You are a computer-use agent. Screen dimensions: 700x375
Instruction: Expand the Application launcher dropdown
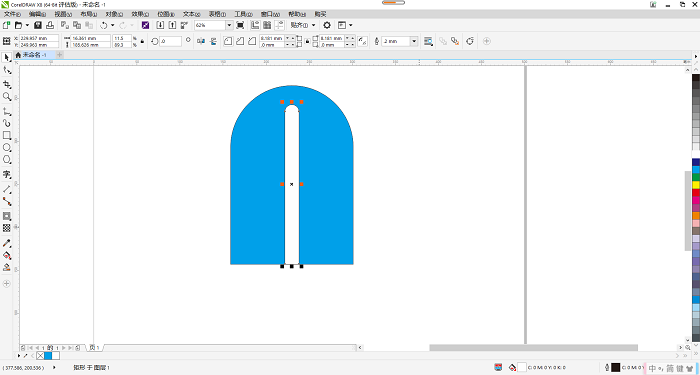tap(350, 25)
